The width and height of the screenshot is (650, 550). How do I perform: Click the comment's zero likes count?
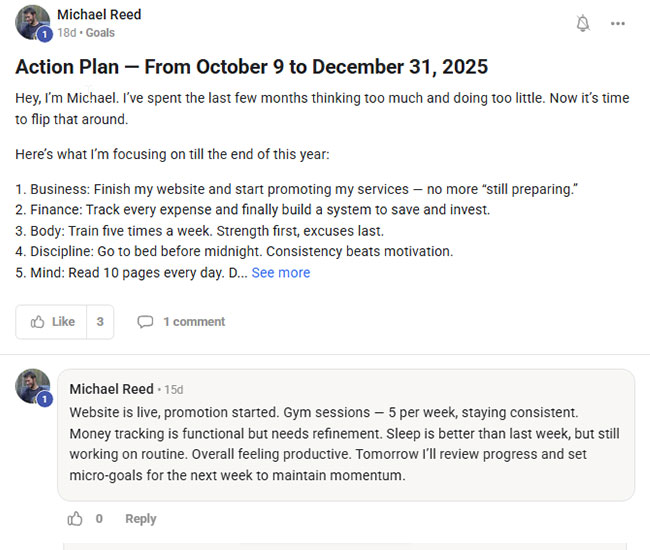click(99, 519)
